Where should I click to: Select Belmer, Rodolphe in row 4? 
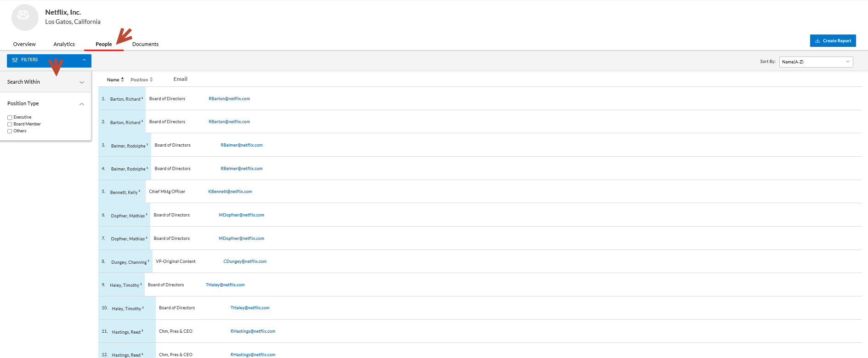click(x=128, y=169)
